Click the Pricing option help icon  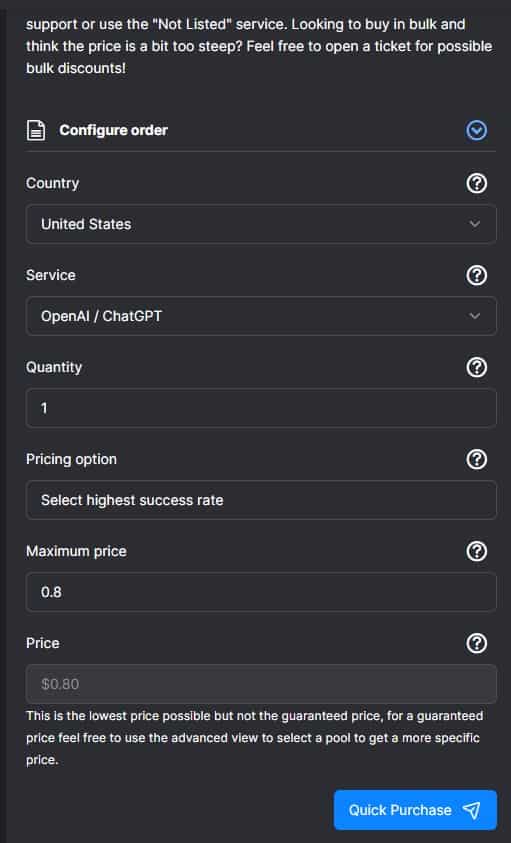pos(477,459)
